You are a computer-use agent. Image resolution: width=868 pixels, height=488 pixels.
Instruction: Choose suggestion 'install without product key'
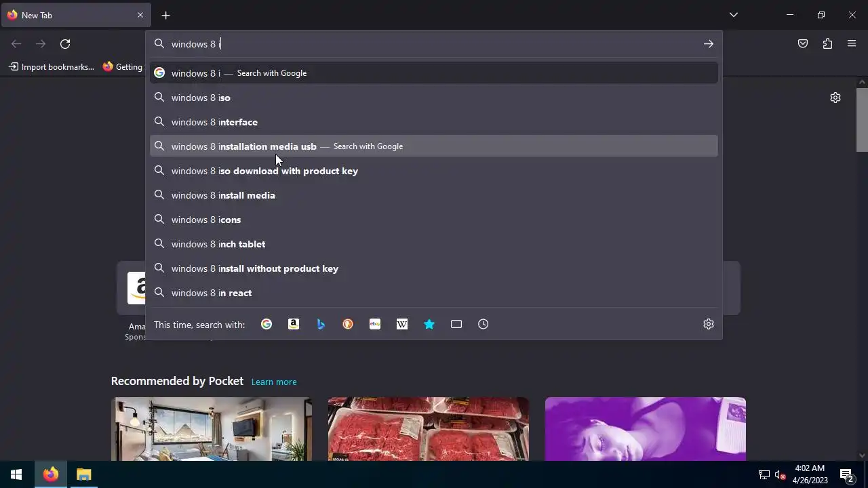pyautogui.click(x=434, y=268)
